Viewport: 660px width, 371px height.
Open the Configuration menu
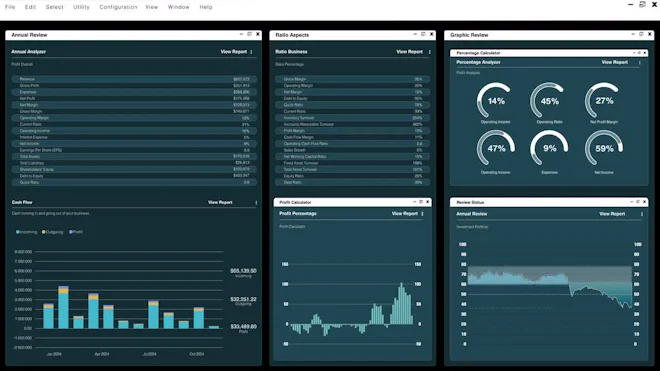click(118, 7)
